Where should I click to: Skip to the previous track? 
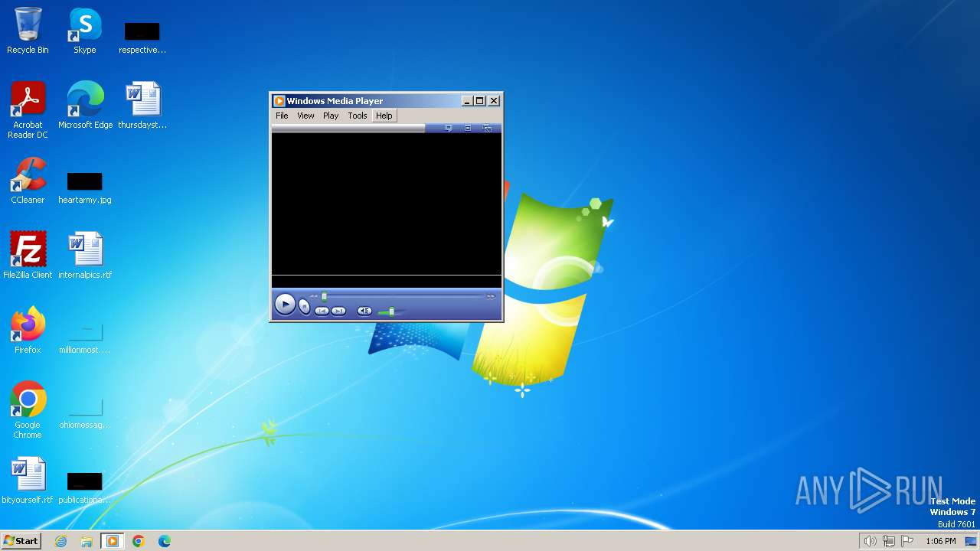tap(322, 311)
